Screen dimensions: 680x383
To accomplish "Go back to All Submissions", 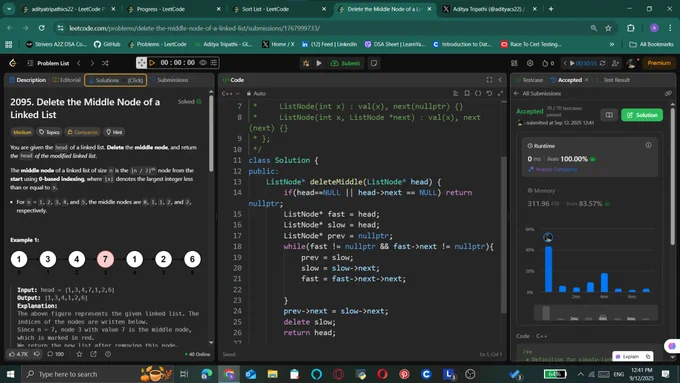I will (x=537, y=93).
